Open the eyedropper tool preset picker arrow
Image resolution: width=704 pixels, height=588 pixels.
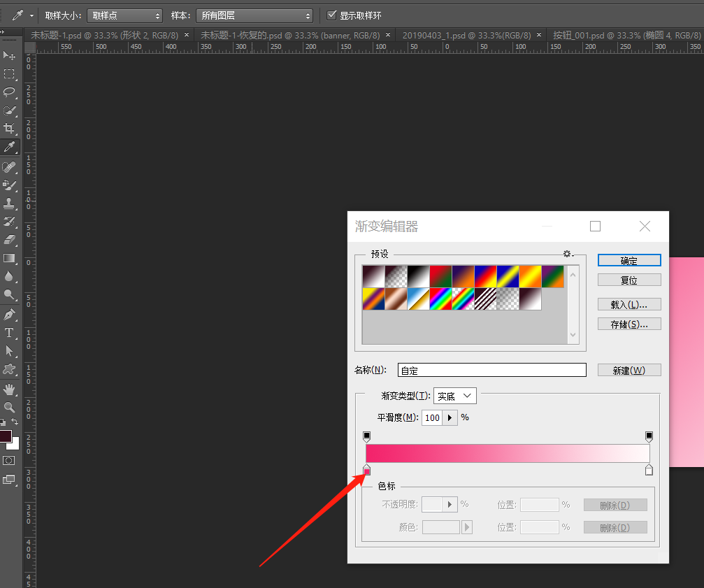31,15
